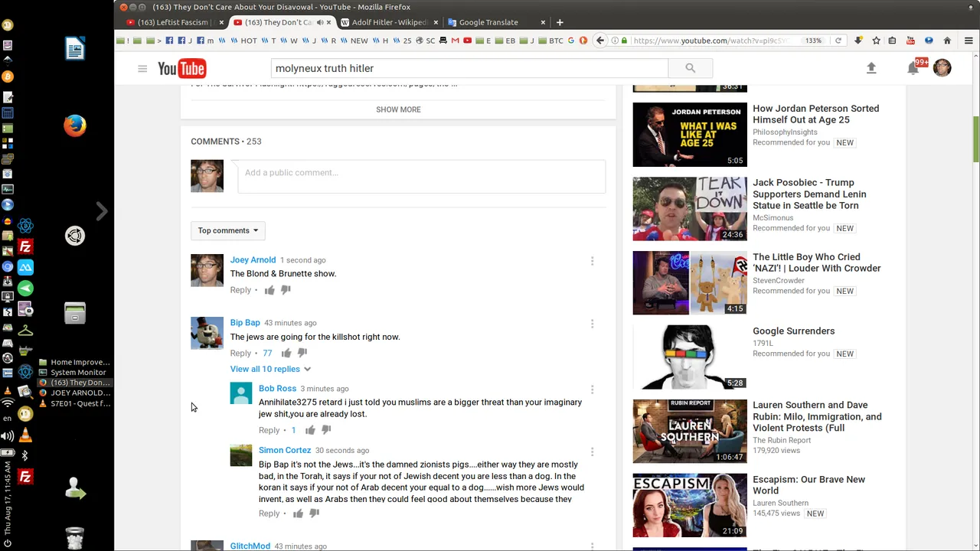This screenshot has height=551, width=980.
Task: Go to the YouTube home logo
Action: pyautogui.click(x=181, y=69)
